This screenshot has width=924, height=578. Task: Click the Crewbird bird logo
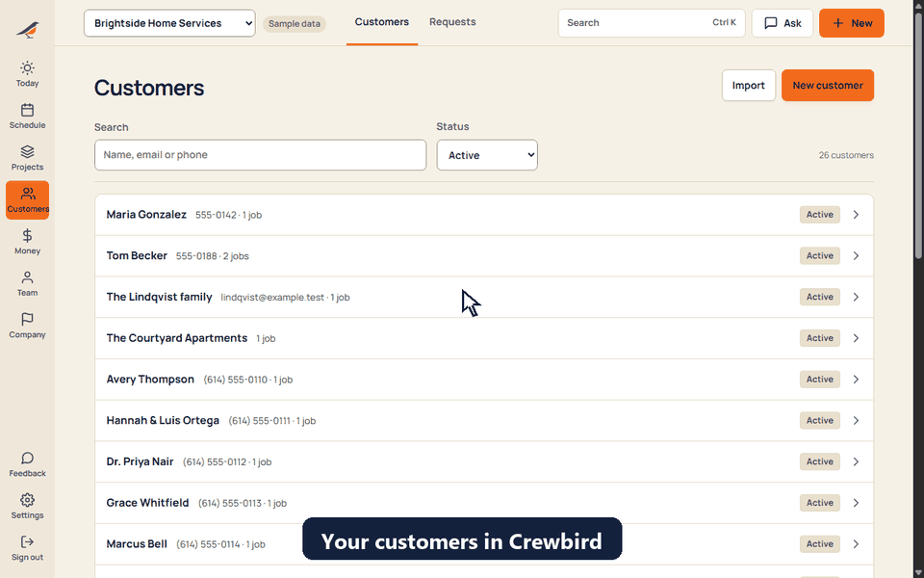[x=27, y=29]
